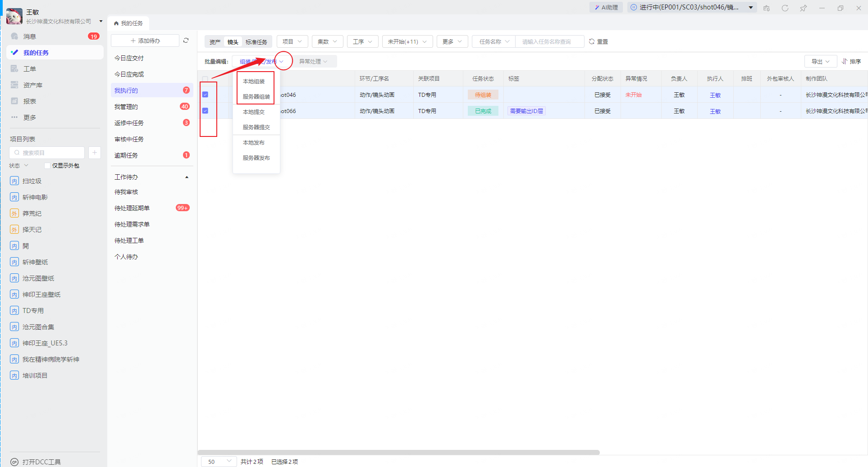This screenshot has height=467, width=868.
Task: Click the home icon on 我的任务 tab
Action: click(x=116, y=23)
